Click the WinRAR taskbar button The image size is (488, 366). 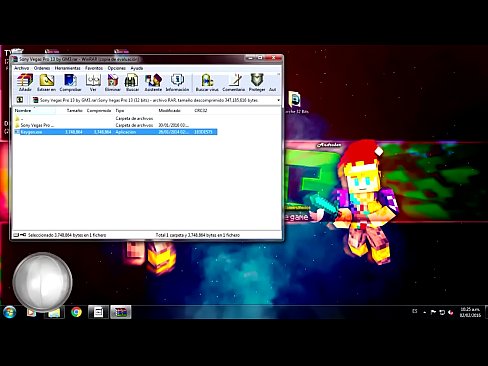click(121, 312)
